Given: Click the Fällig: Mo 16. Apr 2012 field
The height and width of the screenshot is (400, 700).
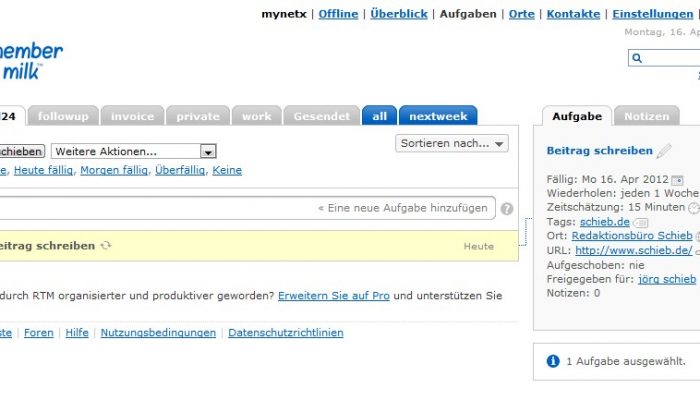Looking at the screenshot, I should (x=608, y=179).
